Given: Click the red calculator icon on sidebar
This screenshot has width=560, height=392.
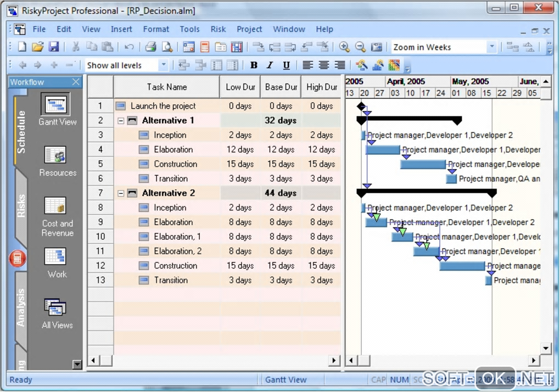Looking at the screenshot, I should [x=18, y=258].
